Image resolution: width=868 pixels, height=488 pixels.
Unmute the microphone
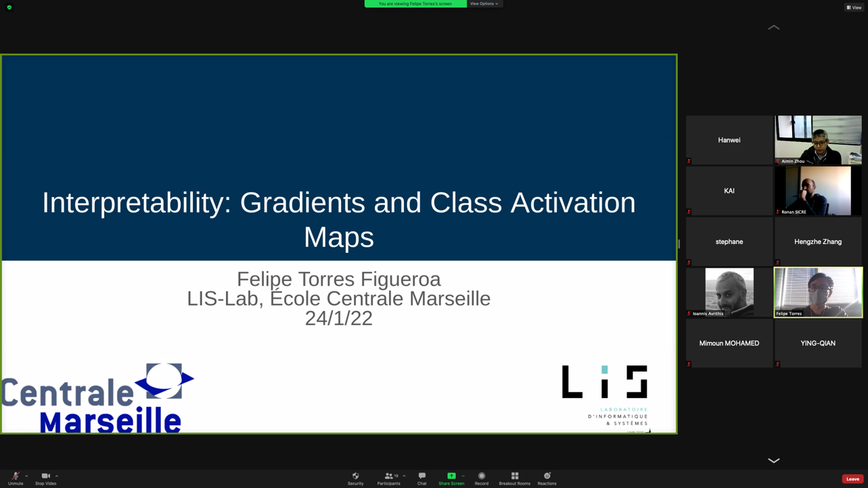pos(15,478)
